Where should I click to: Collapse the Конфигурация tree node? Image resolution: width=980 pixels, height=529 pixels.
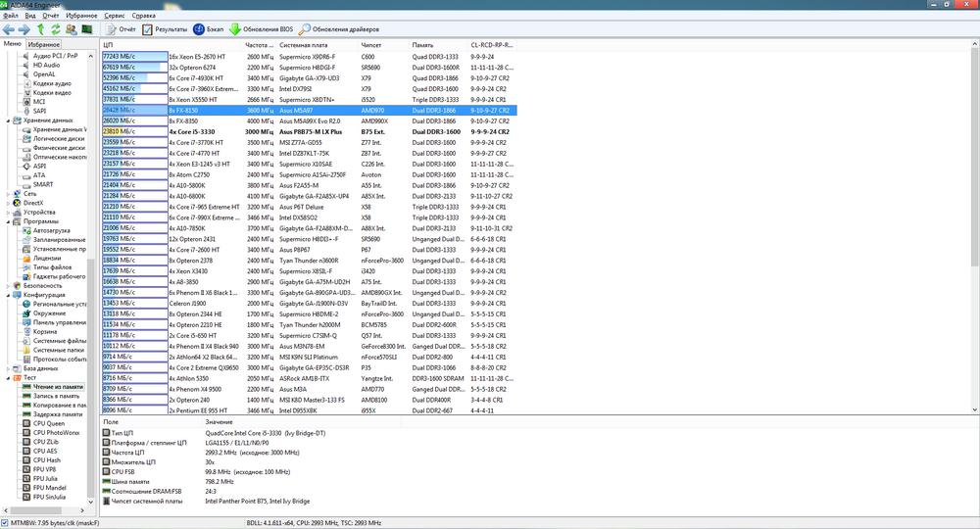pyautogui.click(x=8, y=295)
